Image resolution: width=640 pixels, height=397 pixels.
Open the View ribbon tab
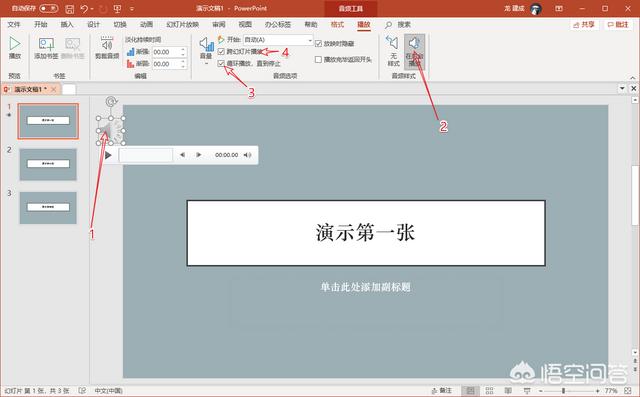(x=245, y=24)
